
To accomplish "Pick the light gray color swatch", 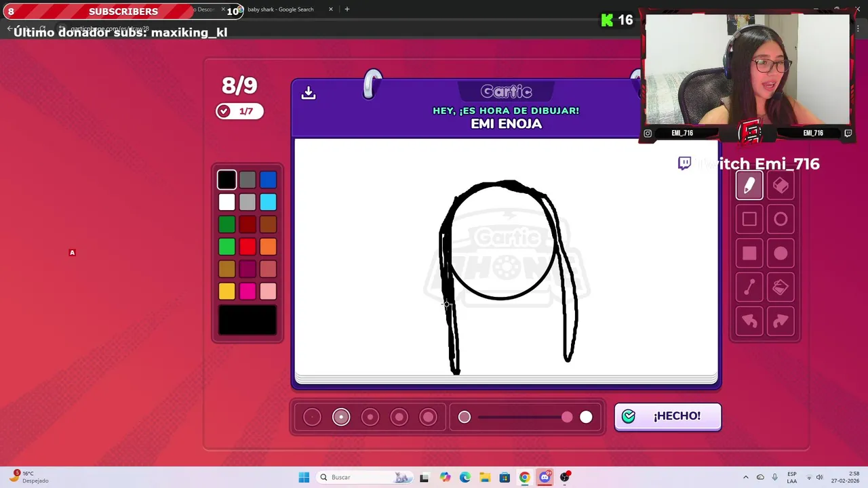I will 248,202.
